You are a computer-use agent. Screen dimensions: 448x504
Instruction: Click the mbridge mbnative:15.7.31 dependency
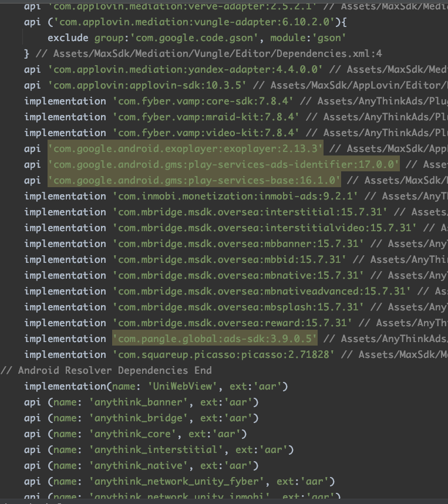[238, 275]
